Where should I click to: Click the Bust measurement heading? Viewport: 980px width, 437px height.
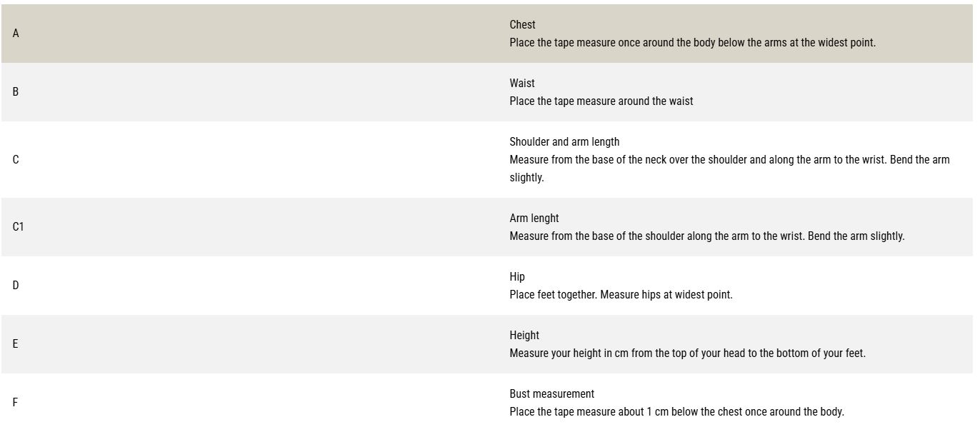tap(551, 394)
